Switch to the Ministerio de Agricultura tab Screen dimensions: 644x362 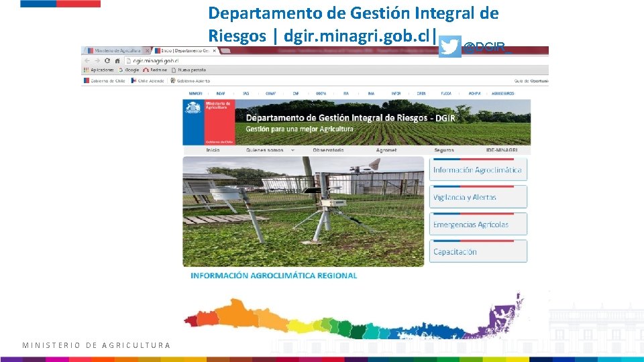(x=117, y=51)
